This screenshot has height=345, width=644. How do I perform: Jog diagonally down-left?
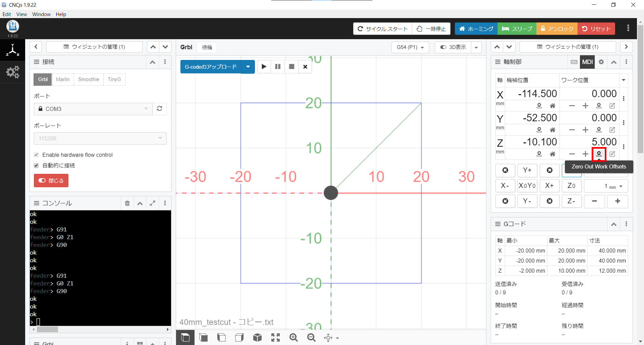coord(505,201)
